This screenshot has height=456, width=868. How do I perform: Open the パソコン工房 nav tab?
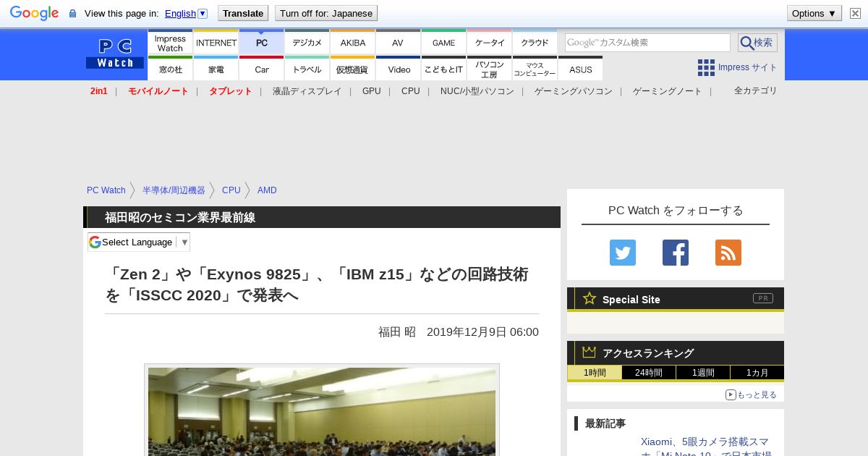(490, 69)
